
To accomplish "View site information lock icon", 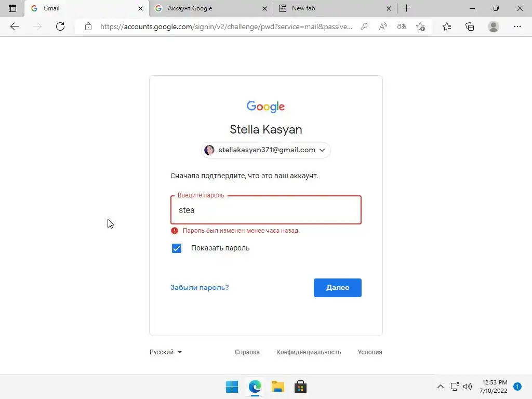I will 88,26.
